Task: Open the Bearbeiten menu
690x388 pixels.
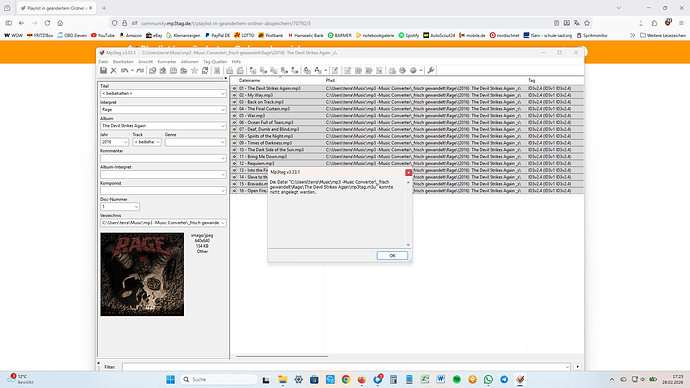Action: (123, 62)
